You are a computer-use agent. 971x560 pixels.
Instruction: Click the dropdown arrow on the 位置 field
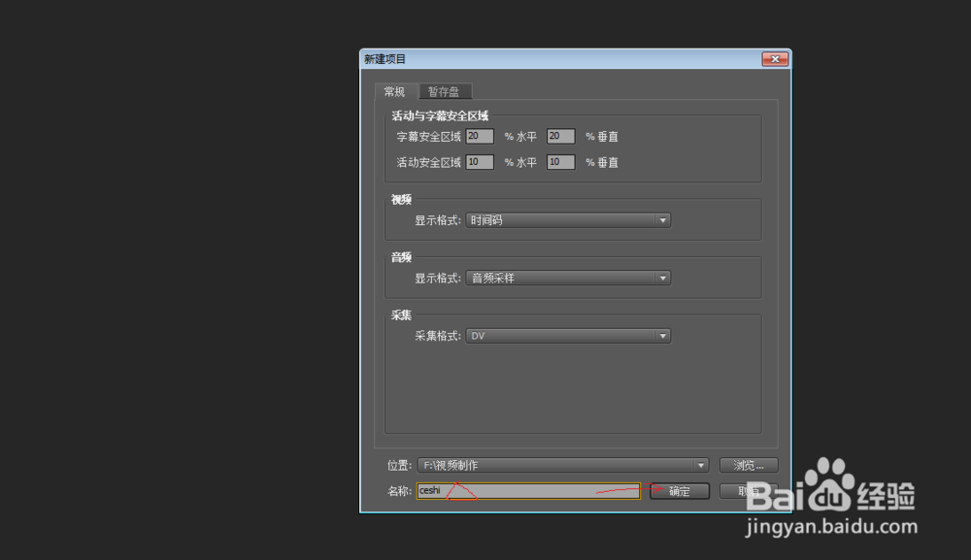[x=701, y=465]
